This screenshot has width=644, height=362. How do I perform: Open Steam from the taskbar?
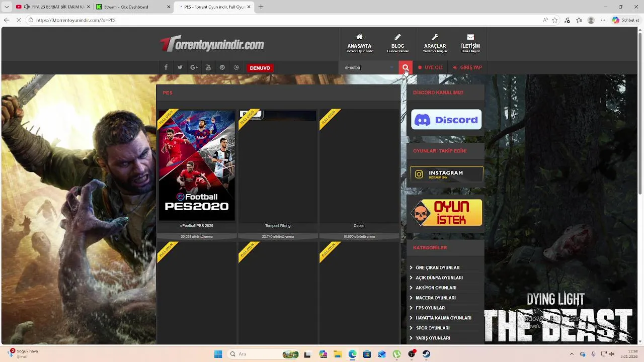[x=426, y=354]
